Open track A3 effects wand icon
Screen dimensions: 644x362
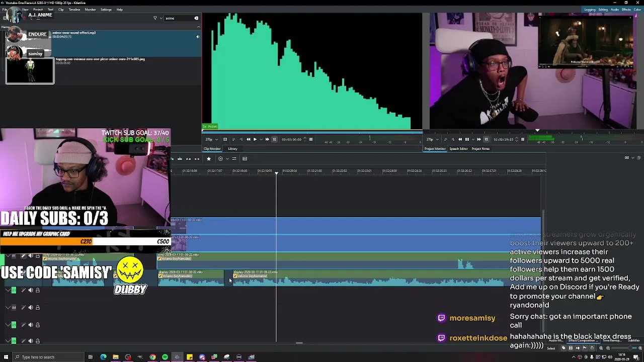tap(23, 290)
